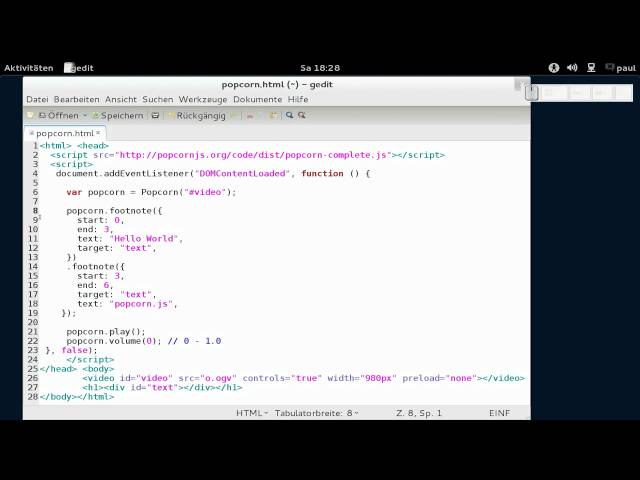640x480 pixels.
Task: Click the Öffnen toolbar button
Action: pyautogui.click(x=58, y=116)
